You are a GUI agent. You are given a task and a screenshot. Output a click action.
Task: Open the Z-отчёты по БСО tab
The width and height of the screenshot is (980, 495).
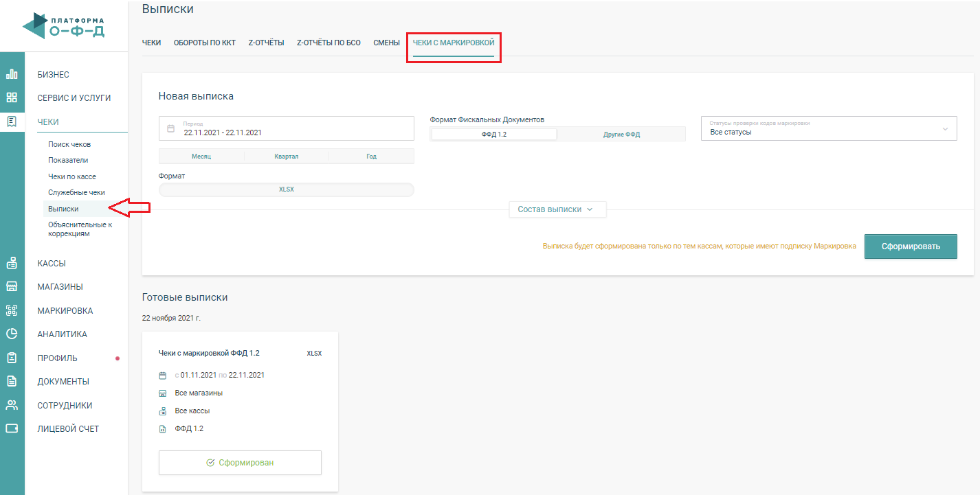(x=328, y=43)
